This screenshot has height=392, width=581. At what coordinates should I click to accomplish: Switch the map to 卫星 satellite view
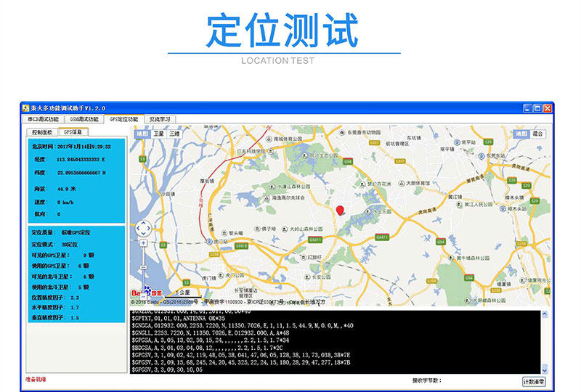[x=158, y=134]
